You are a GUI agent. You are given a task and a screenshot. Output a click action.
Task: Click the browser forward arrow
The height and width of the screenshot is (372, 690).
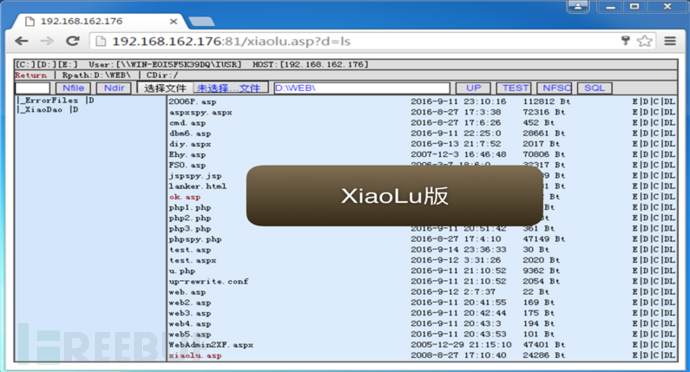pyautogui.click(x=47, y=41)
